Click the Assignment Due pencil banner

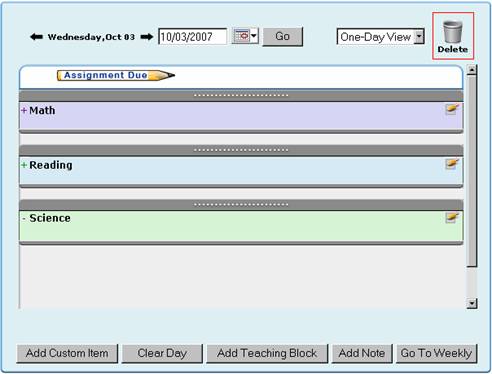116,75
